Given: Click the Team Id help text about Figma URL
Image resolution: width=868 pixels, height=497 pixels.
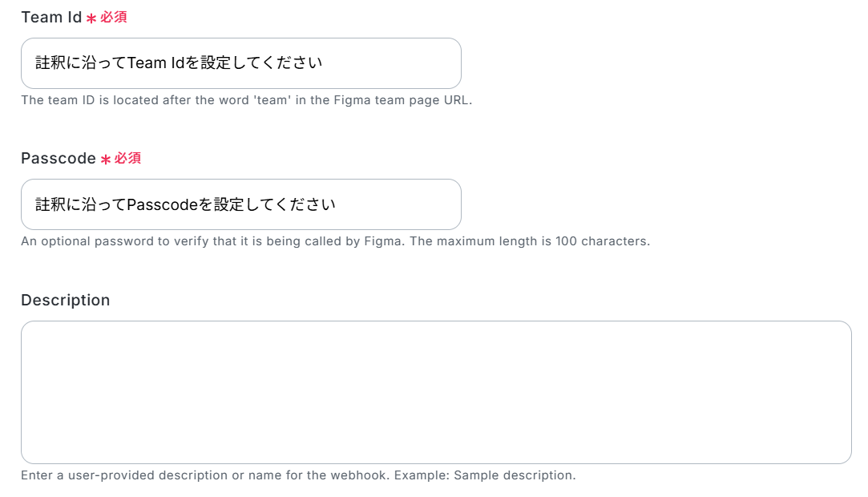Looking at the screenshot, I should (246, 100).
